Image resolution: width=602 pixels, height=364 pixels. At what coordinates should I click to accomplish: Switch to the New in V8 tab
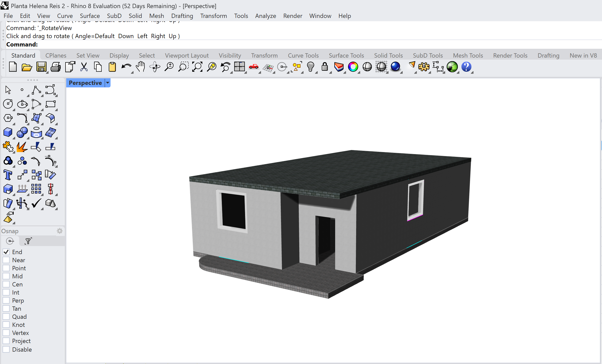583,55
